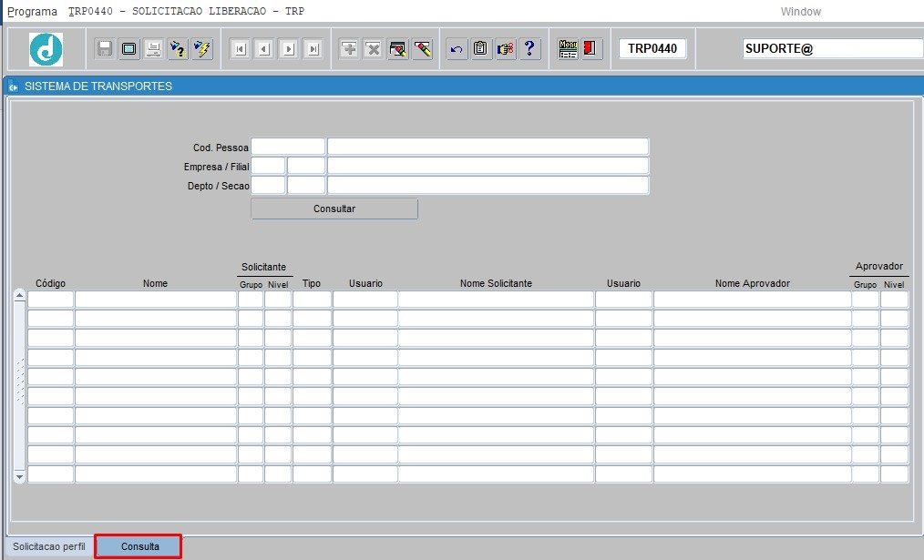Click the scroll down arrow of the grid

tap(19, 476)
